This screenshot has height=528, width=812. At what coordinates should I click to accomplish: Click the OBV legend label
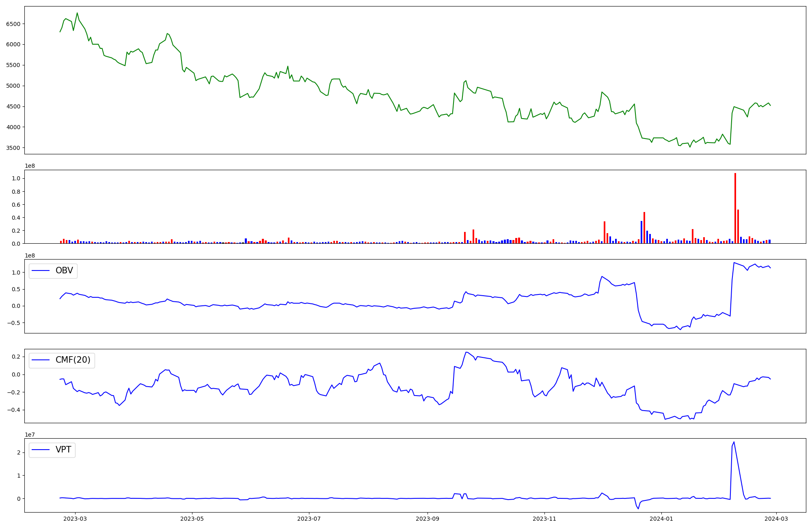pos(64,270)
